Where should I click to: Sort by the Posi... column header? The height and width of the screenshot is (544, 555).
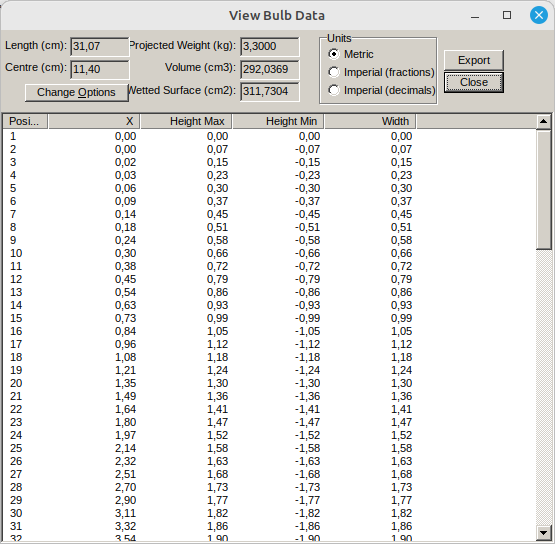tap(25, 121)
